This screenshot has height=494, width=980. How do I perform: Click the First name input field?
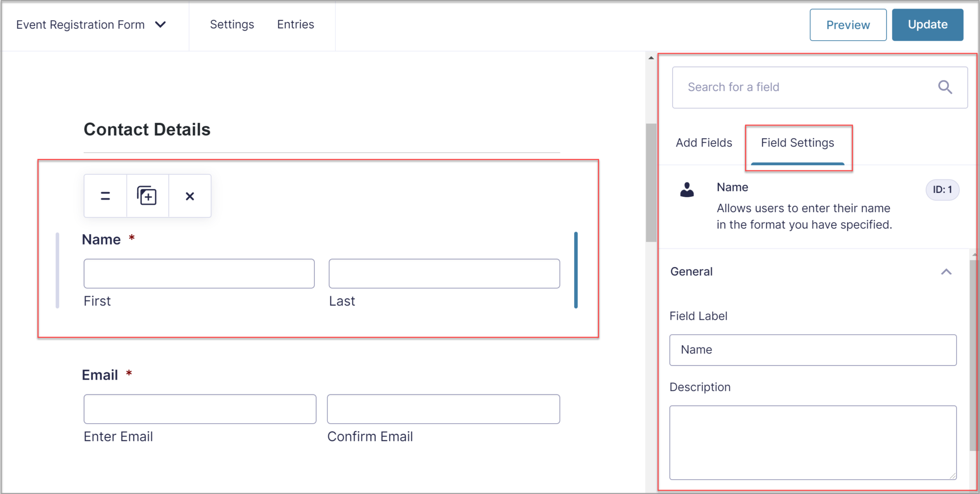point(199,273)
